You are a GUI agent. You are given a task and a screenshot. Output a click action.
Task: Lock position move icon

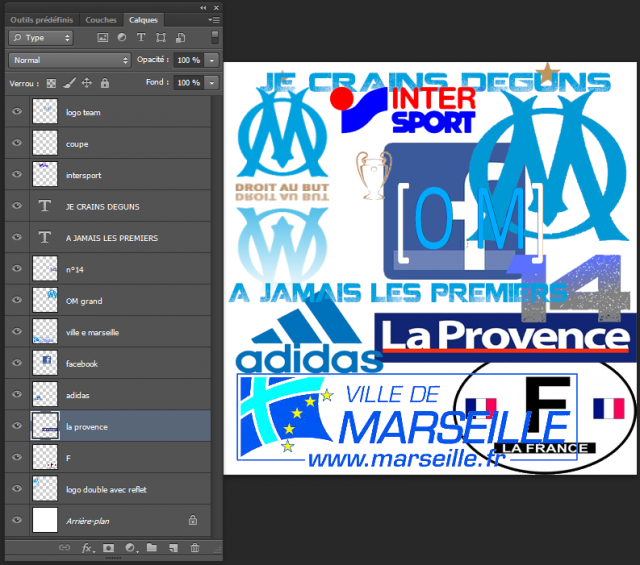point(87,83)
